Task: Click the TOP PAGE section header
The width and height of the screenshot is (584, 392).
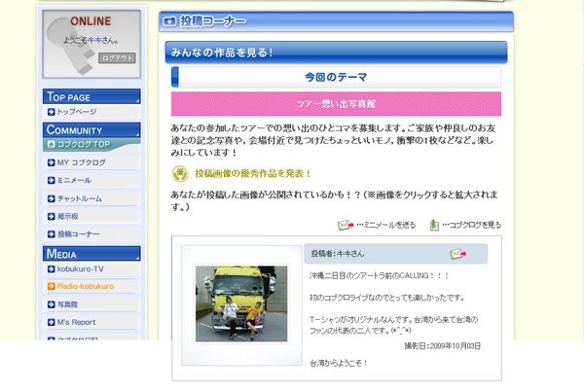Action: pos(91,96)
